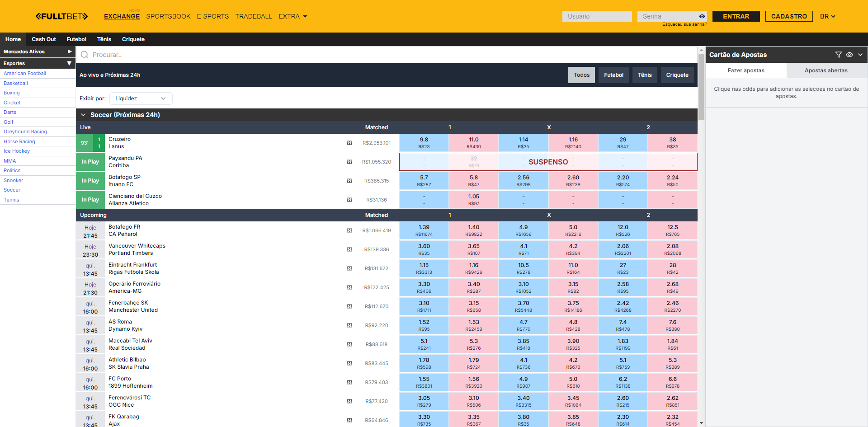
Task: Open stats icon for Botafogo SP vs Ituano FC
Action: (x=349, y=181)
